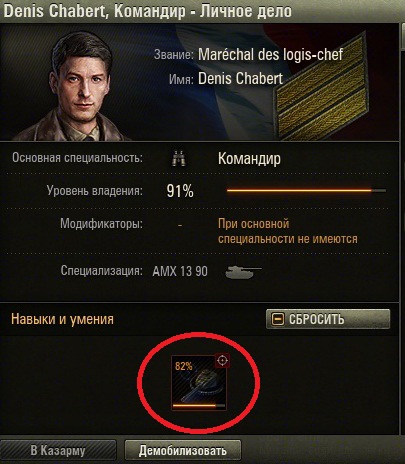Click the name field Denis Chabert
Screen dimensions: 405x464
click(x=240, y=79)
